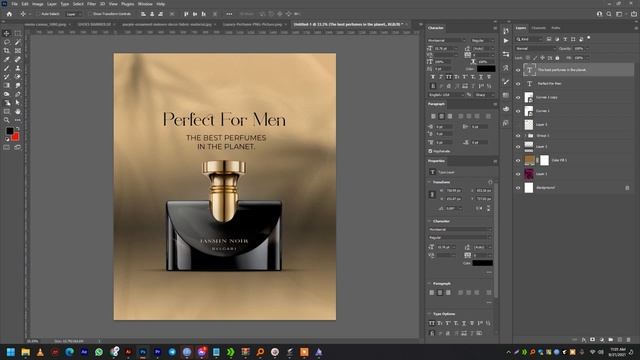This screenshot has width=640, height=360.
Task: Open the layer blend mode Normal dropdown
Action: [x=535, y=49]
